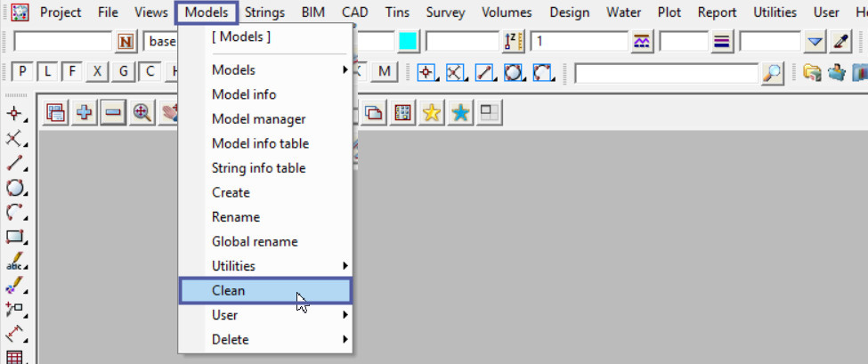Click the blue star icon
Image resolution: width=868 pixels, height=364 pixels.
coord(460,113)
